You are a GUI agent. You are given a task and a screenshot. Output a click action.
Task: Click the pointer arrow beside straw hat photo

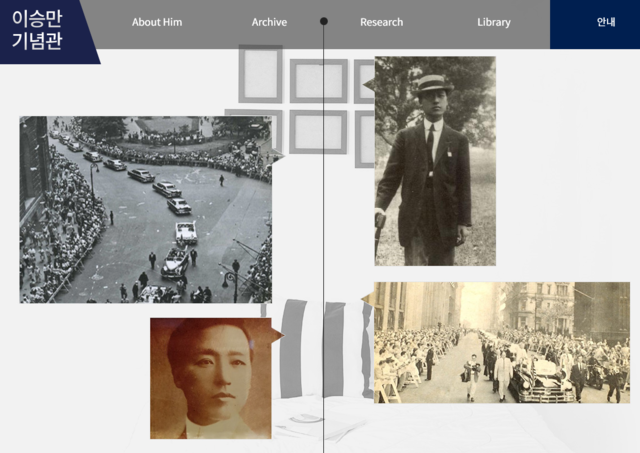[368, 85]
